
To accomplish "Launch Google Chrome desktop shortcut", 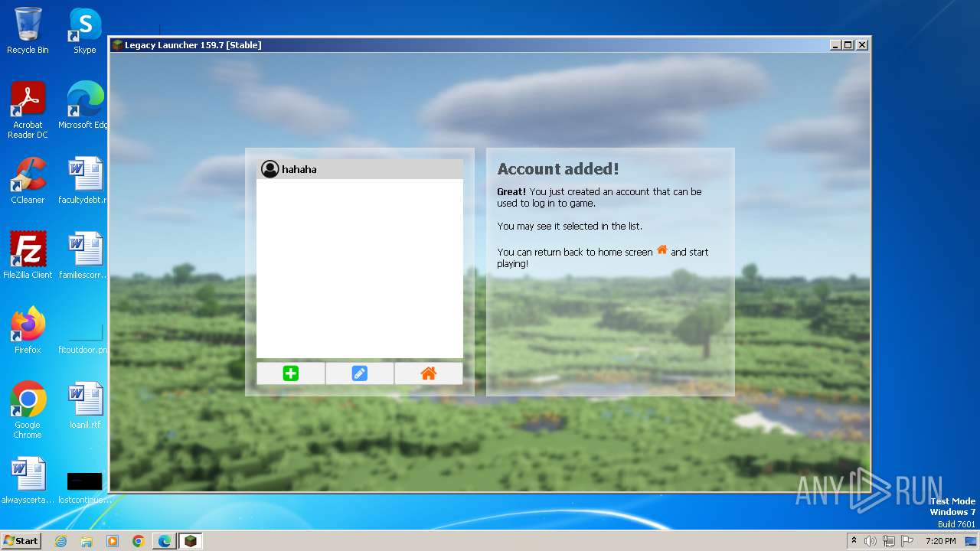I will coord(28,410).
